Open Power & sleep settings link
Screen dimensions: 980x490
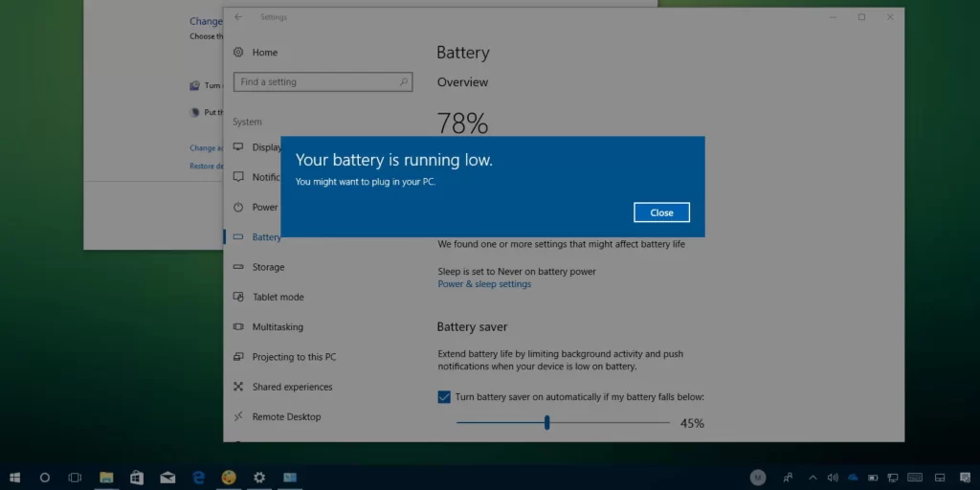pos(484,283)
